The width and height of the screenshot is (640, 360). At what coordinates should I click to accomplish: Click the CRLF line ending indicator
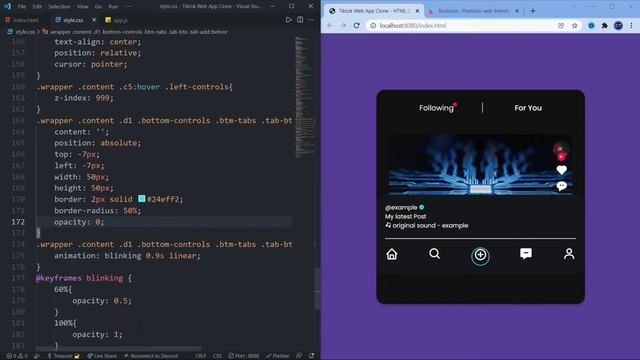(200, 356)
